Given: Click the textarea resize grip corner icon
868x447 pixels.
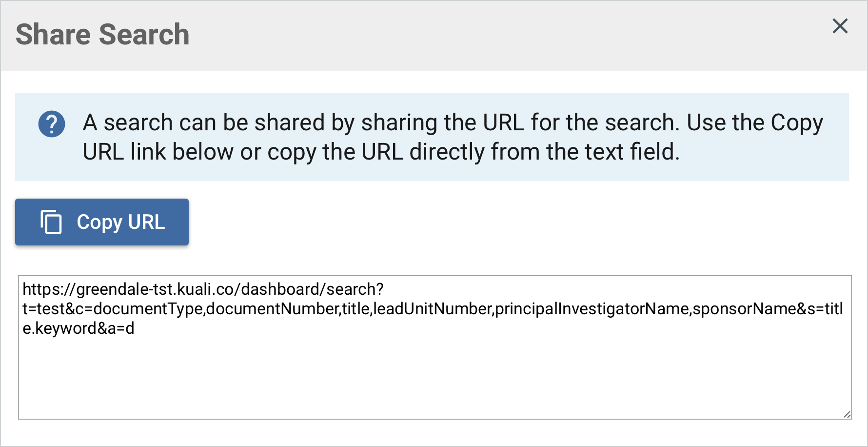Looking at the screenshot, I should tap(847, 414).
